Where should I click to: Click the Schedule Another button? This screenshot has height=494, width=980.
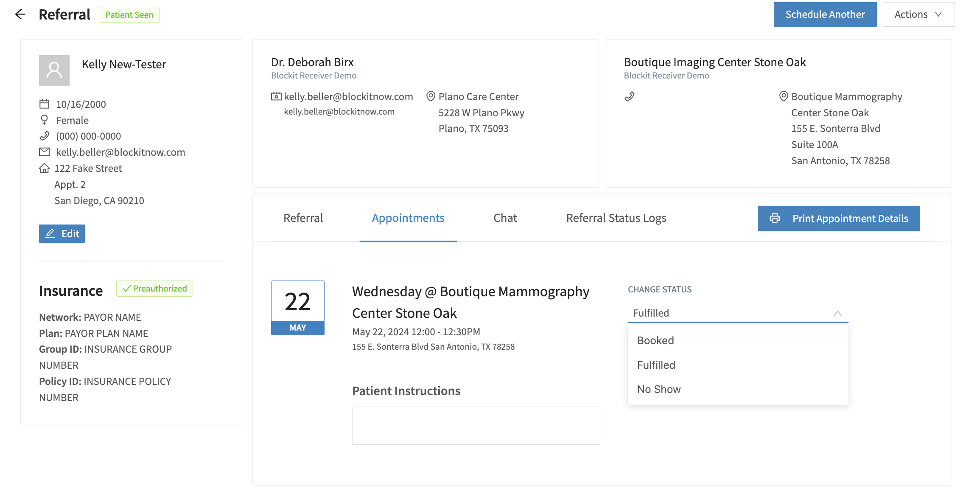click(825, 14)
